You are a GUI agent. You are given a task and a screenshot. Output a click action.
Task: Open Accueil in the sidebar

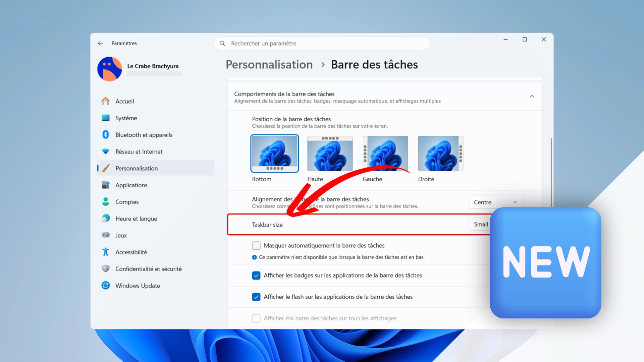(156, 101)
